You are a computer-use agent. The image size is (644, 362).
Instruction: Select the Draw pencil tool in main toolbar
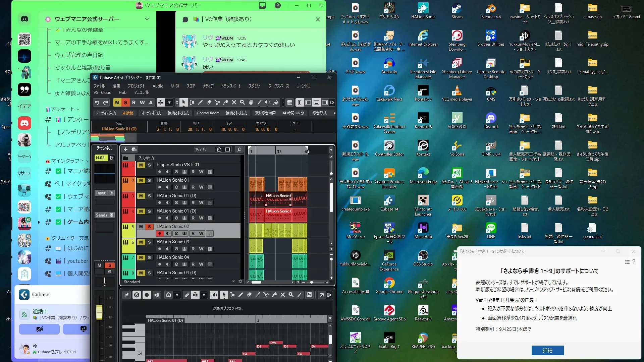[200, 103]
